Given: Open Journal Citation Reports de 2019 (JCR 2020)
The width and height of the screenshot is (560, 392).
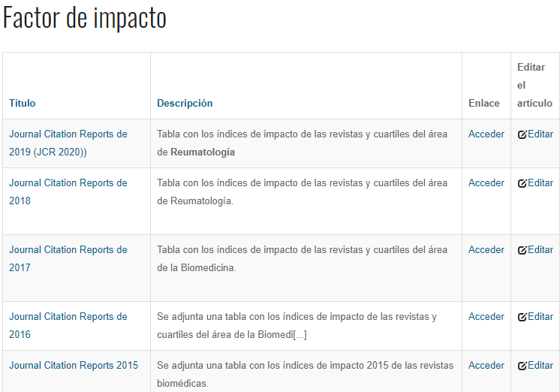Looking at the screenshot, I should [68, 143].
